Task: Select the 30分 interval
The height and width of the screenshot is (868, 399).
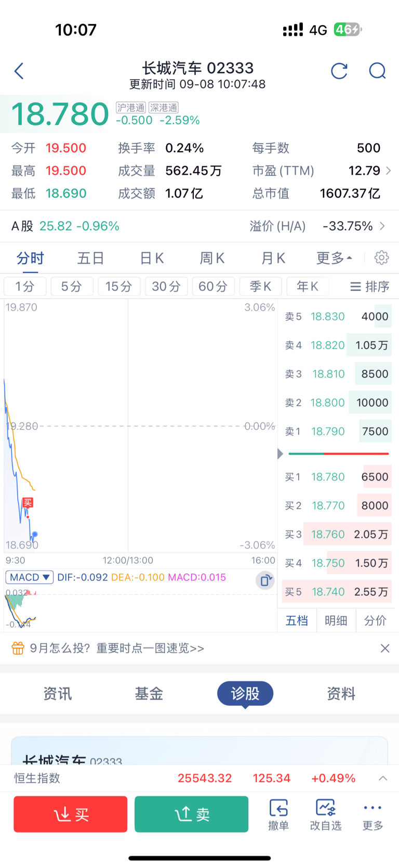Action: [x=166, y=287]
